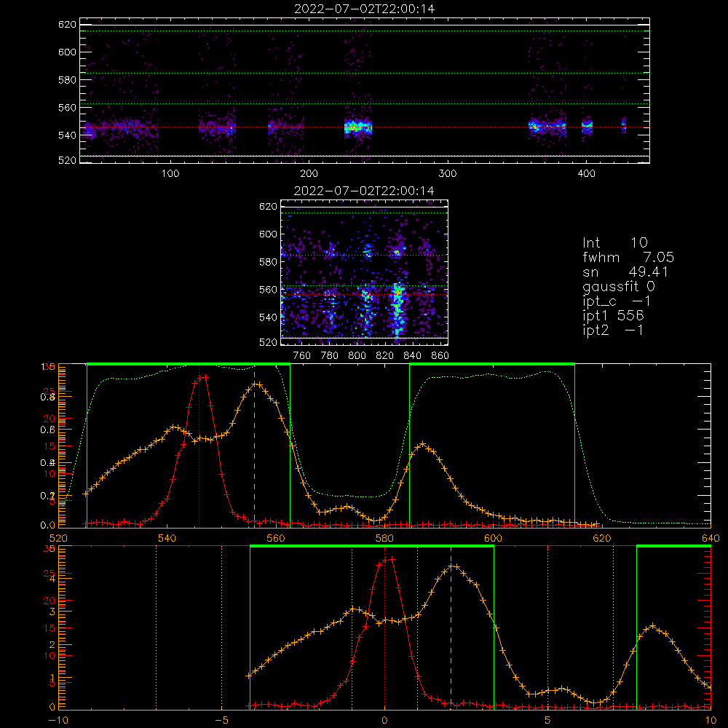Click x-axis label 5 of the bottom plot
Image resolution: width=728 pixels, height=728 pixels.
[x=548, y=721]
